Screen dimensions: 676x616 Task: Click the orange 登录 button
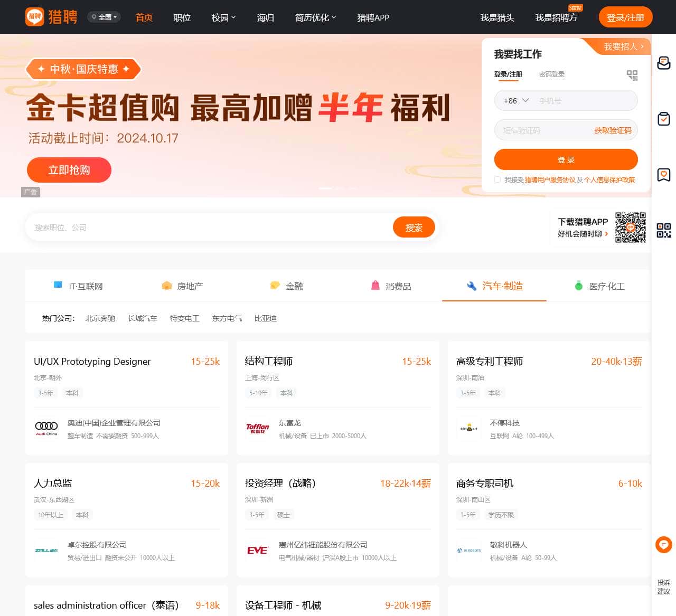(566, 159)
